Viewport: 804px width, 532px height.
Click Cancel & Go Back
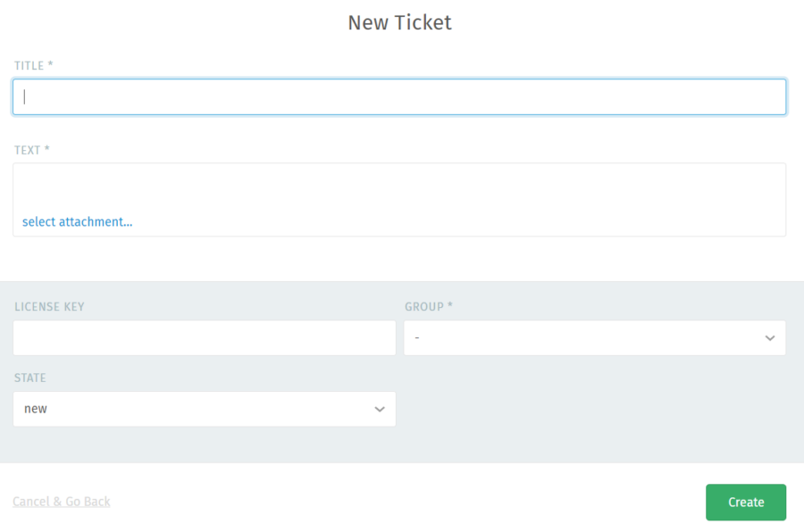61,501
